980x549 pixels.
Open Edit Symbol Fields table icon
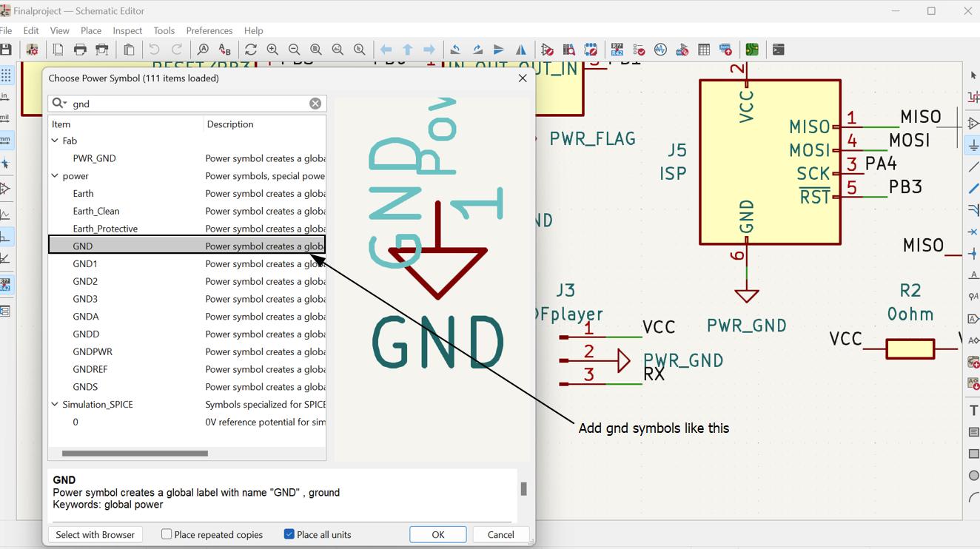[x=704, y=50]
